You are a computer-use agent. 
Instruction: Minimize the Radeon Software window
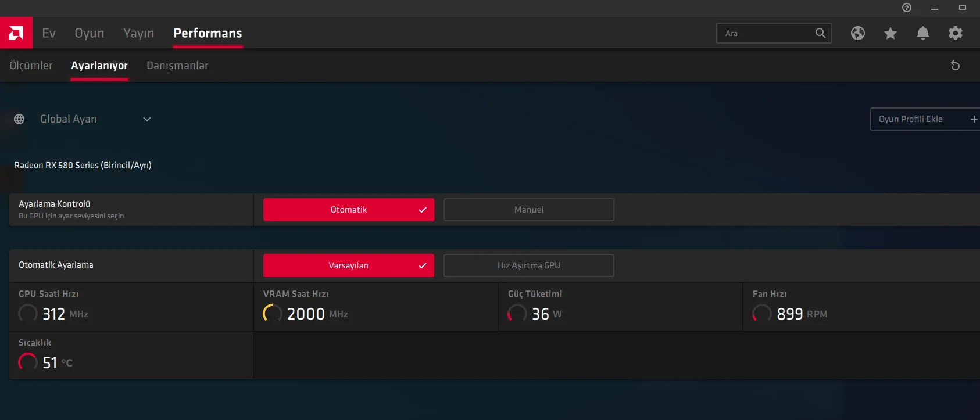(x=935, y=8)
